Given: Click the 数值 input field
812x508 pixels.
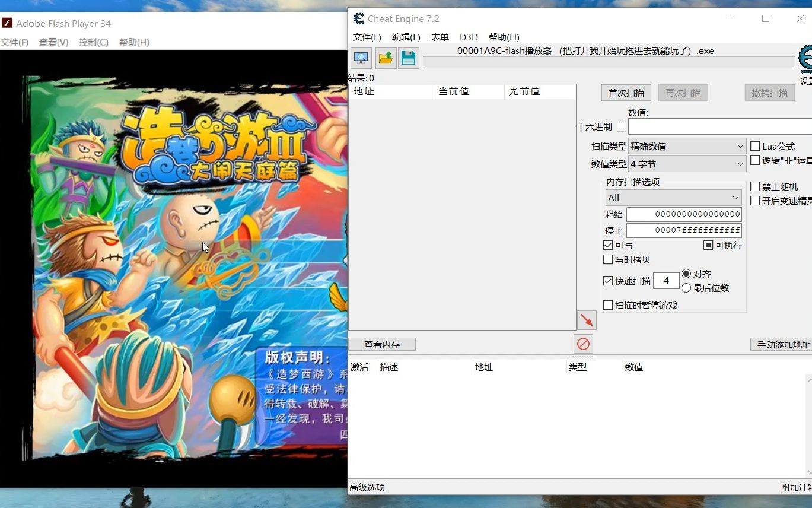Looking at the screenshot, I should coord(720,126).
